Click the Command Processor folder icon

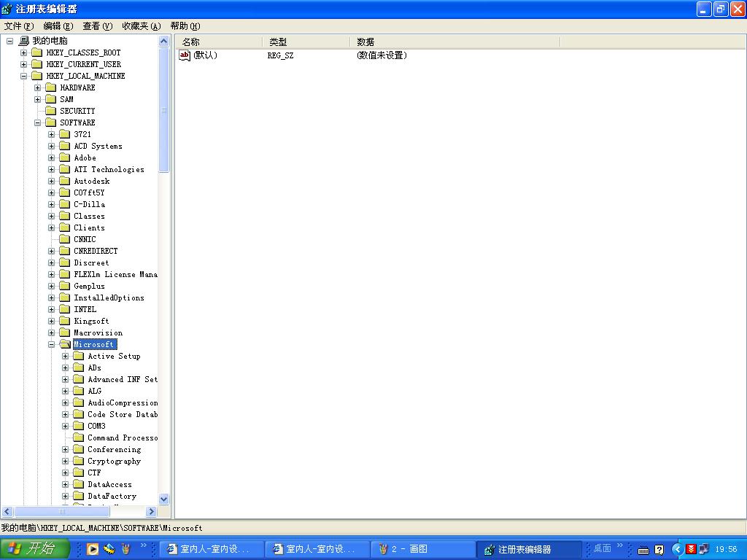click(79, 437)
